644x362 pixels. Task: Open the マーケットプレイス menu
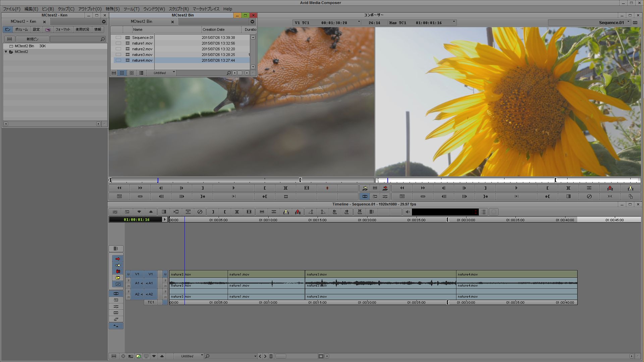pos(206,9)
